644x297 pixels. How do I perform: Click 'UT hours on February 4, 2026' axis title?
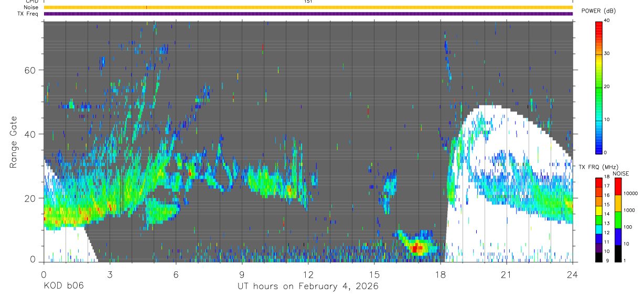(308, 287)
